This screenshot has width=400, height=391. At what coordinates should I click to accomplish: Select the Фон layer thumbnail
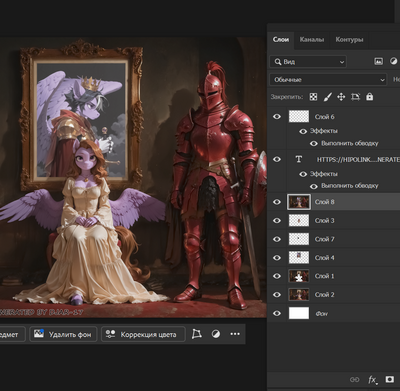(x=299, y=313)
